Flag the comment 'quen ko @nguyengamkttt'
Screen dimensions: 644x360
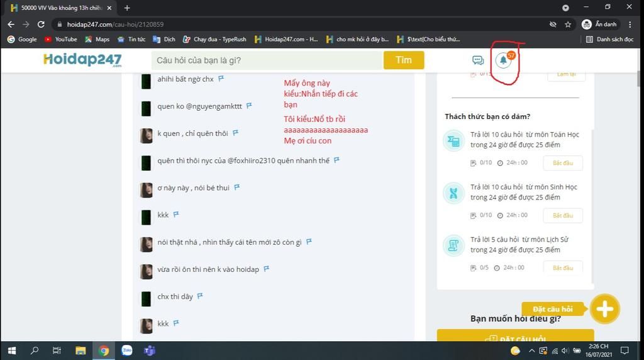pyautogui.click(x=249, y=106)
